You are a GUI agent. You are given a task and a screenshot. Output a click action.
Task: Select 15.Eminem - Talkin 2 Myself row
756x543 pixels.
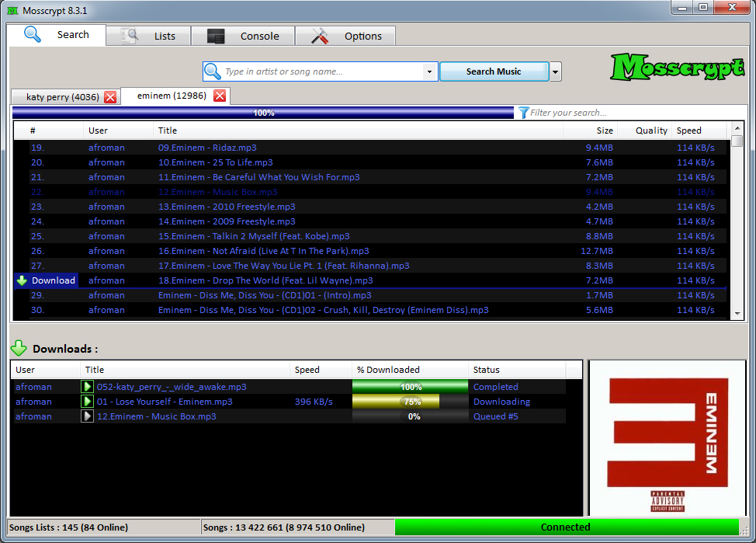pos(370,236)
